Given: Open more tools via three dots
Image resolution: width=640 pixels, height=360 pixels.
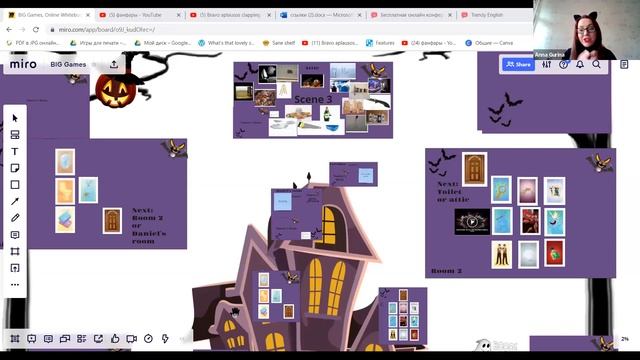Looking at the screenshot, I should tap(15, 284).
